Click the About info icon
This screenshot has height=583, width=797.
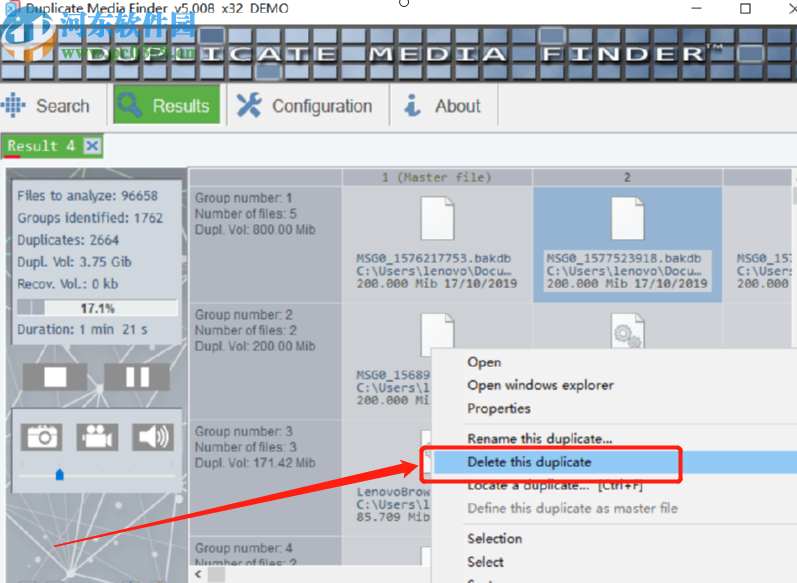click(x=412, y=105)
